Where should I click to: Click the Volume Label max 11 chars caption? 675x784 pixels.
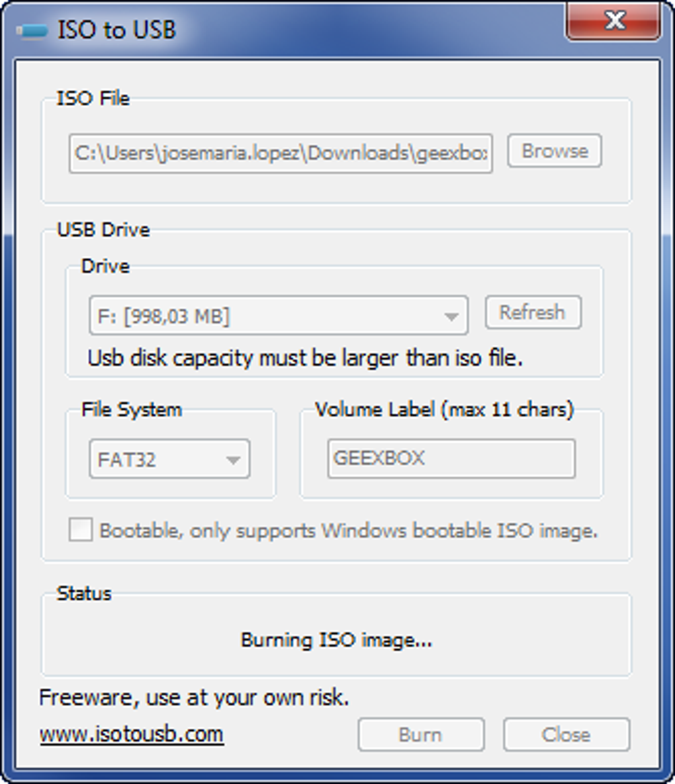[x=444, y=410]
